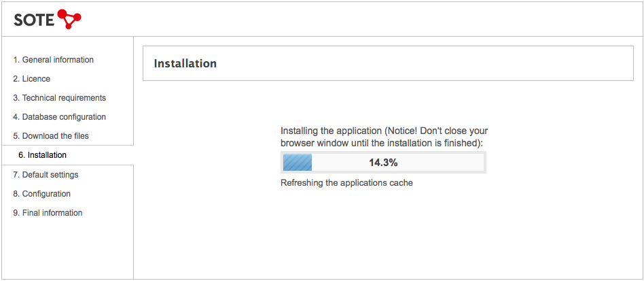Viewport: 644px width, 281px height.
Task: Select step 3. Technical requirements
Action: pos(60,98)
